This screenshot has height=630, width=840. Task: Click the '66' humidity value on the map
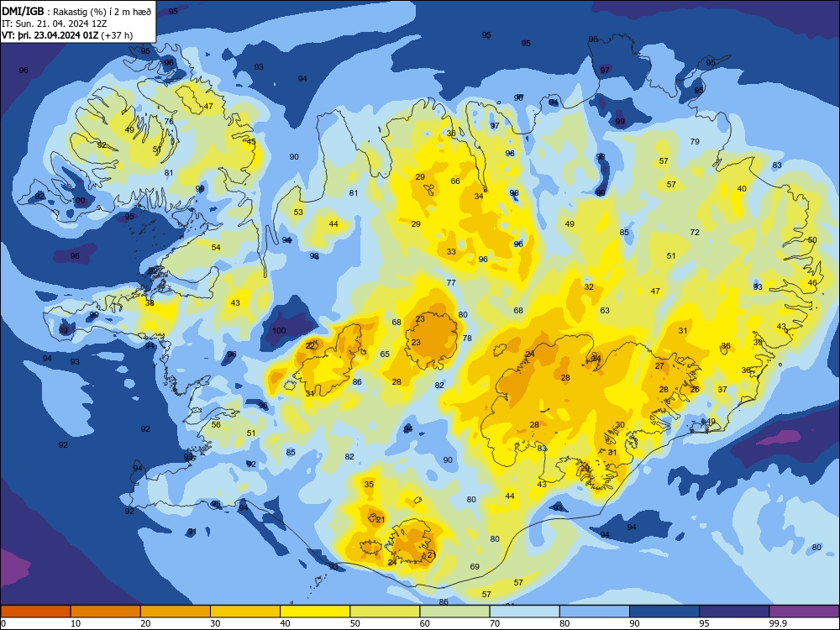455,181
